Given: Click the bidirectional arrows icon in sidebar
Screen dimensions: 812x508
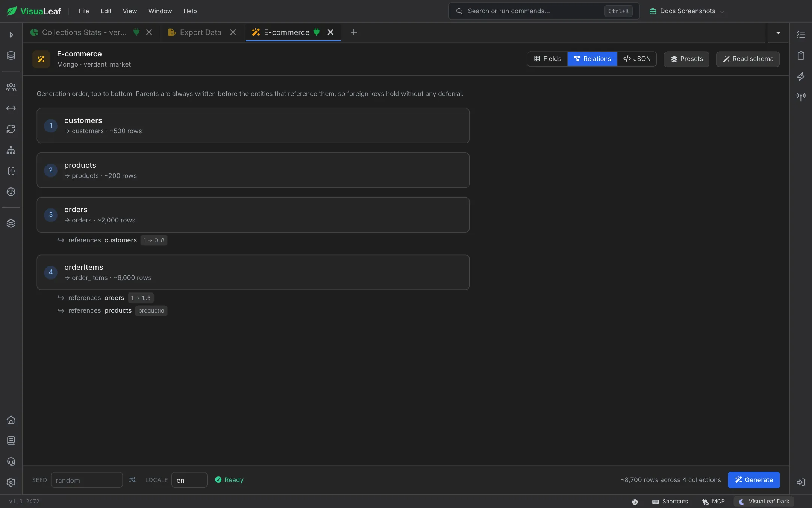Looking at the screenshot, I should point(11,108).
